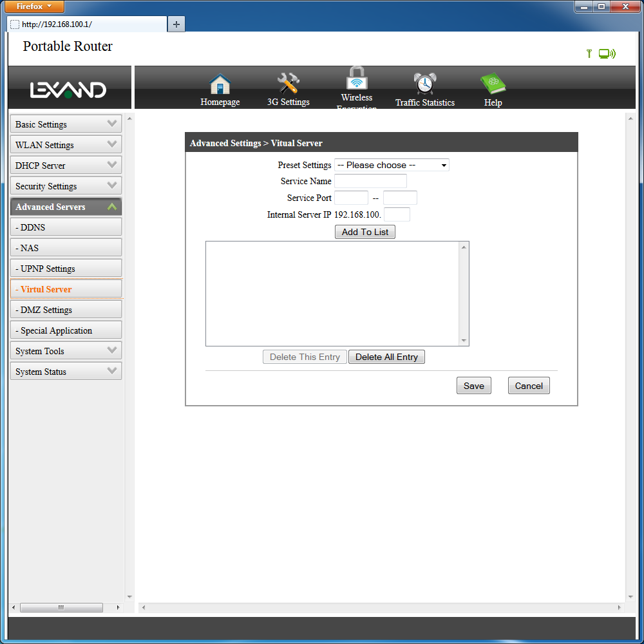This screenshot has height=644, width=644.
Task: Click the green antenna signal icon
Action: [x=589, y=53]
